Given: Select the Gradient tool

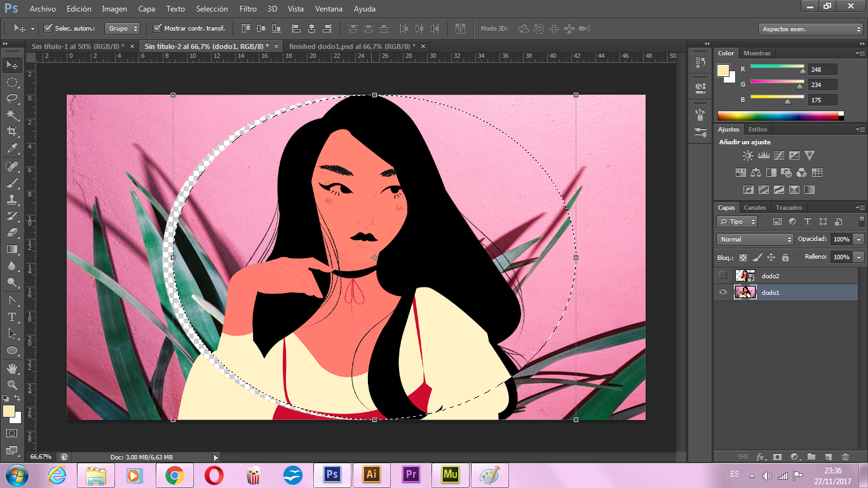Looking at the screenshot, I should tap(11, 249).
